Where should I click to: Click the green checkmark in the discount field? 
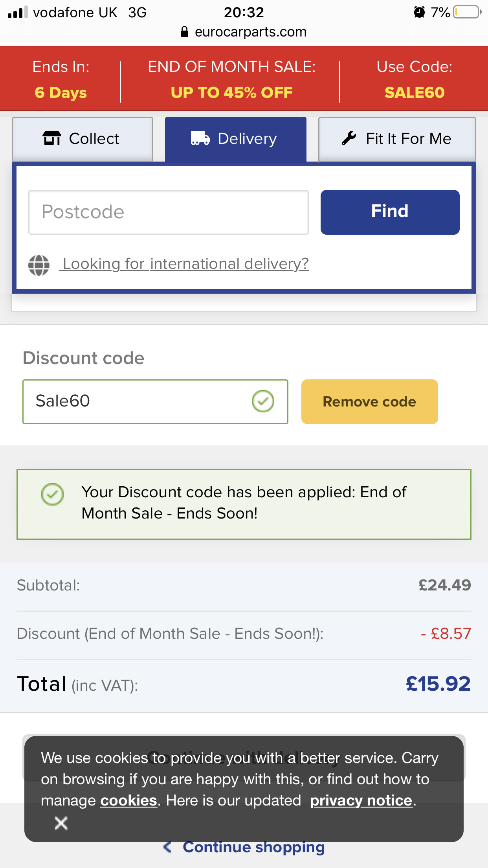pos(263,401)
